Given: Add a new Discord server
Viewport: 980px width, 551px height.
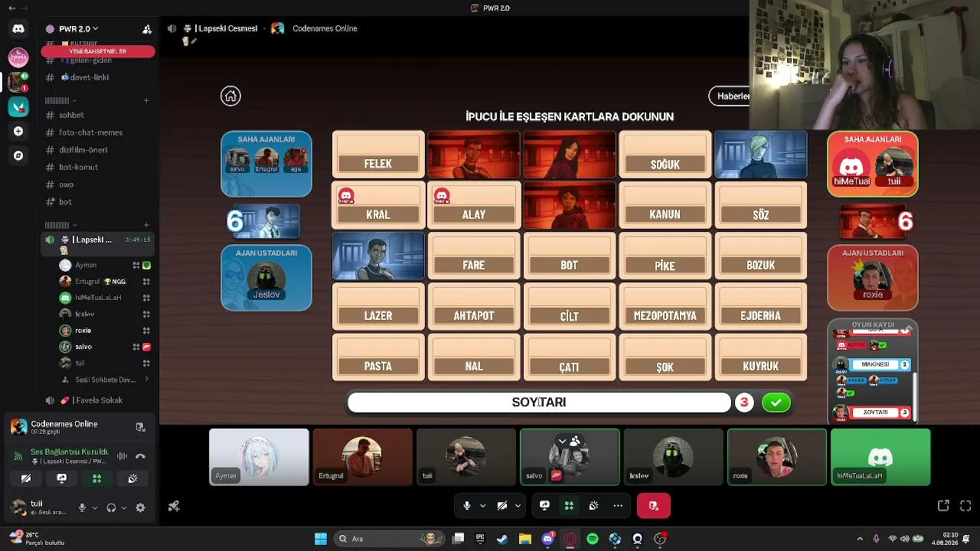Looking at the screenshot, I should (x=18, y=131).
